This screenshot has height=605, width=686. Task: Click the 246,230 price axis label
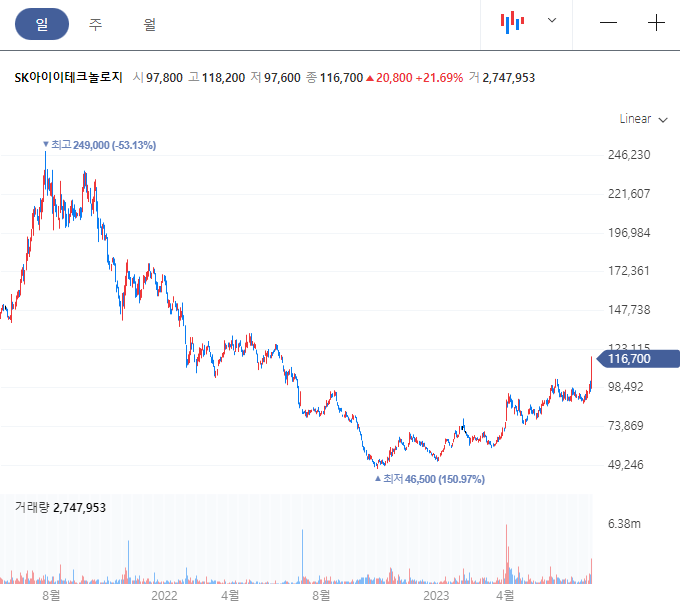629,155
